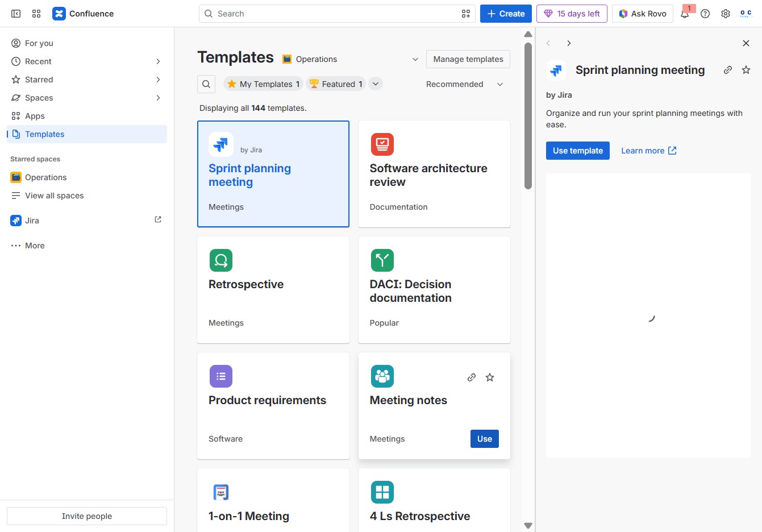Click the scrollbar up arrow
762x532 pixels.
pyautogui.click(x=528, y=34)
